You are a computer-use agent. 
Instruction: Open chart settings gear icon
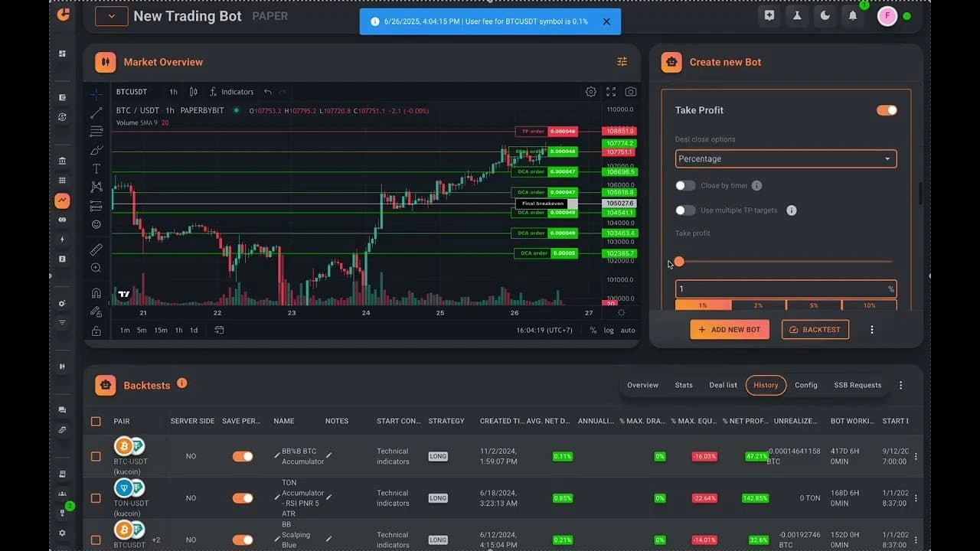590,92
